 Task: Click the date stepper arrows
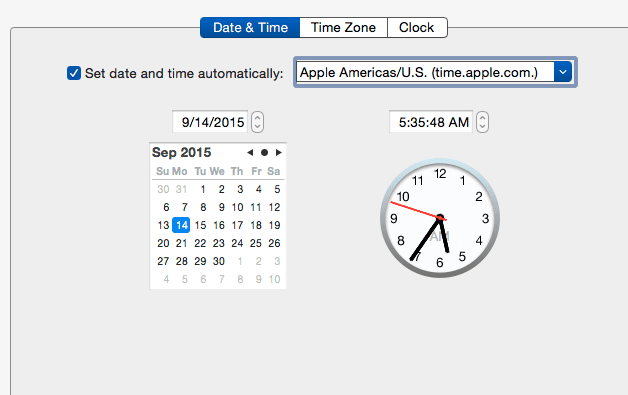coord(258,122)
